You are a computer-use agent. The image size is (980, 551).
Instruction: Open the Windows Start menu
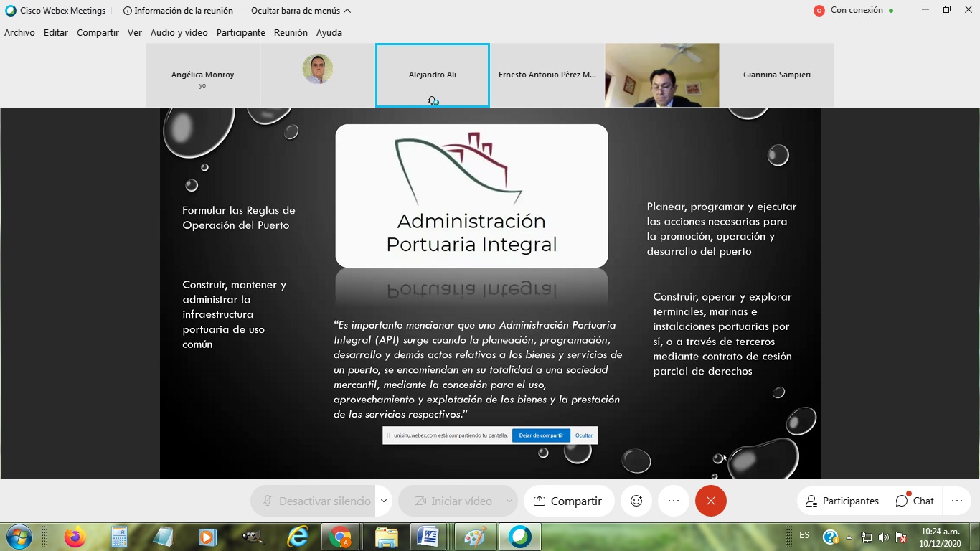[19, 537]
